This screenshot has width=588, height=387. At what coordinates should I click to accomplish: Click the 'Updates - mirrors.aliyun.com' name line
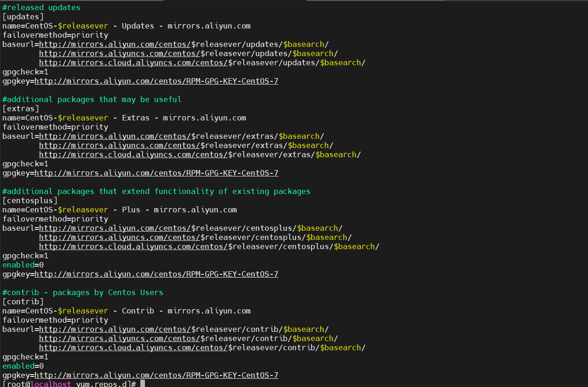tap(127, 26)
